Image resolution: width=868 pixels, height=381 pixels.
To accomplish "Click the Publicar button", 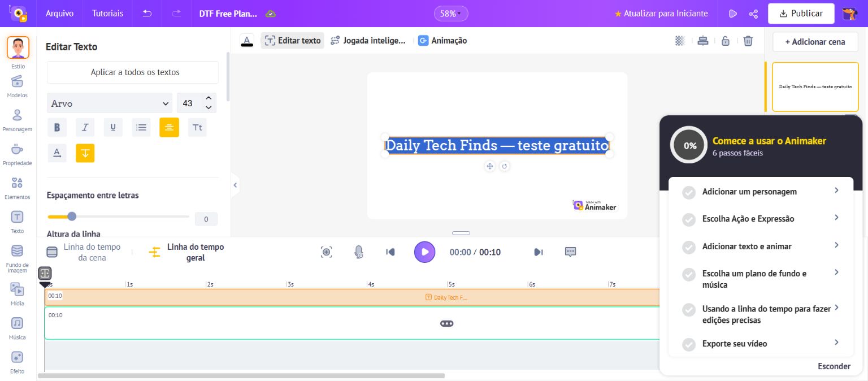I will 801,14.
